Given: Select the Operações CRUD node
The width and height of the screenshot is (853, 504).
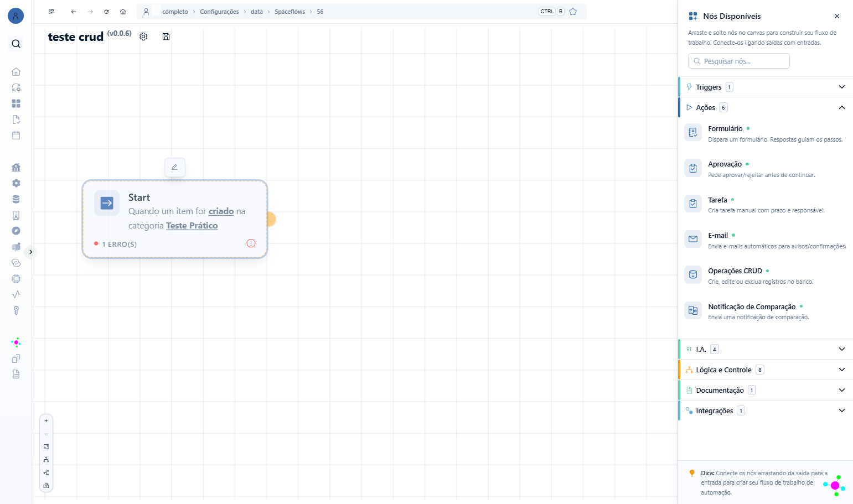Looking at the screenshot, I should tap(766, 276).
